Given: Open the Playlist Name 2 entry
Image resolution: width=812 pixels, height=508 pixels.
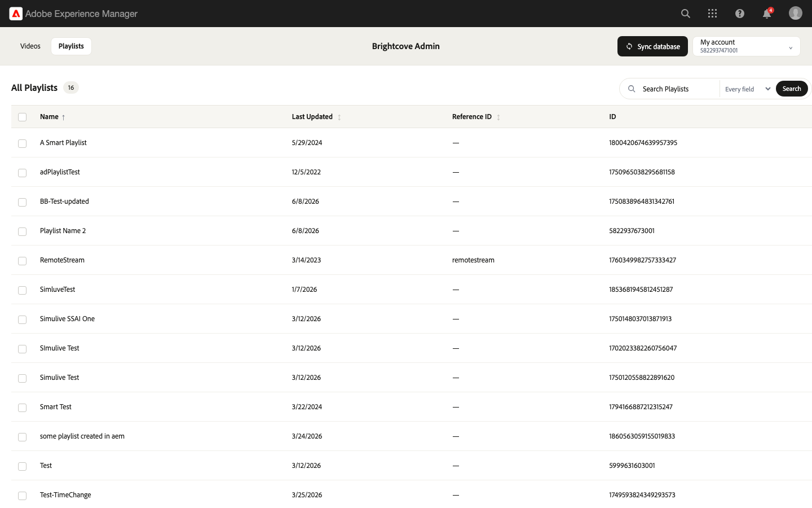Looking at the screenshot, I should (63, 231).
